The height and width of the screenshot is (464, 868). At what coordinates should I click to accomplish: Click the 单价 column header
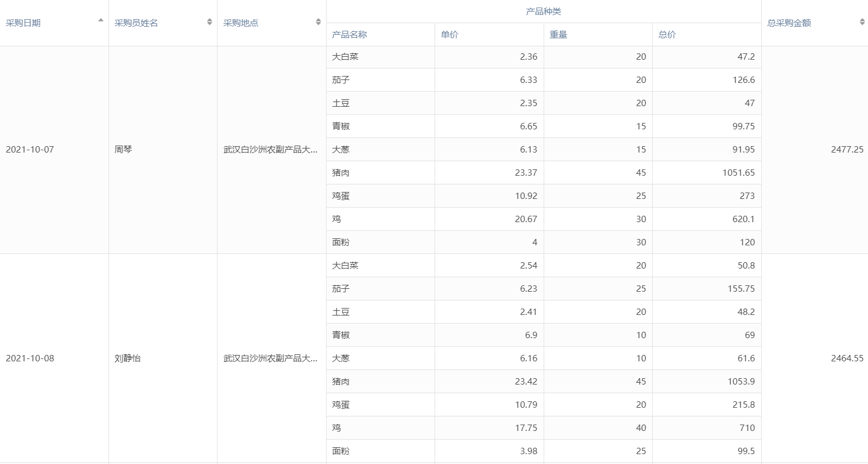450,35
